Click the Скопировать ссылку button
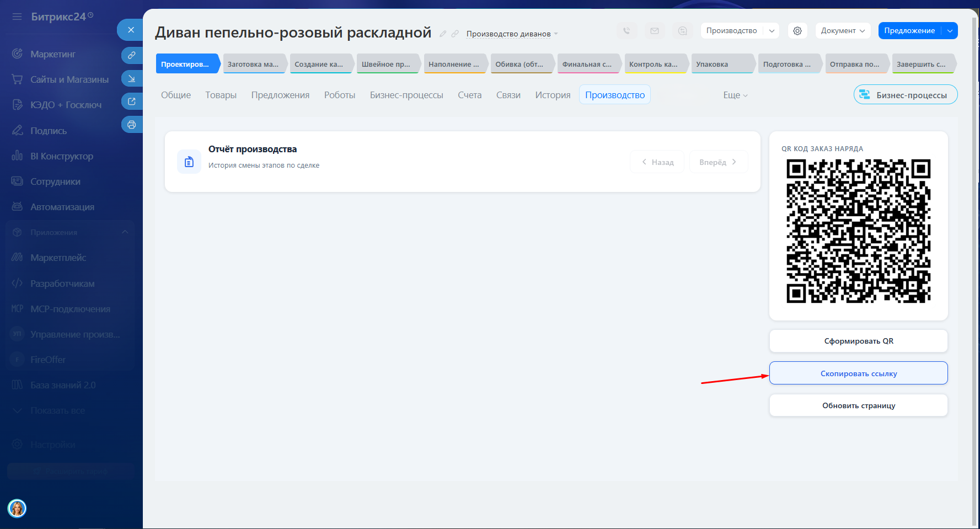Viewport: 980px width, 529px height. pyautogui.click(x=859, y=373)
